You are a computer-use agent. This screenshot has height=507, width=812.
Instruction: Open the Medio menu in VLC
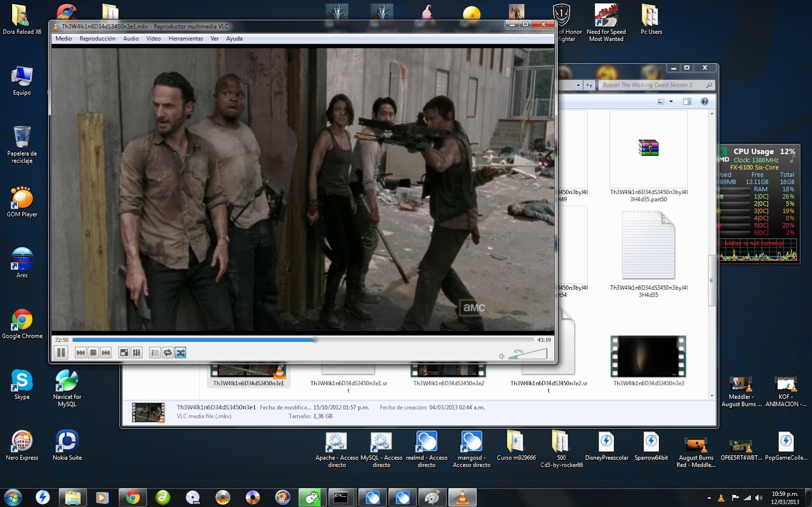(63, 39)
